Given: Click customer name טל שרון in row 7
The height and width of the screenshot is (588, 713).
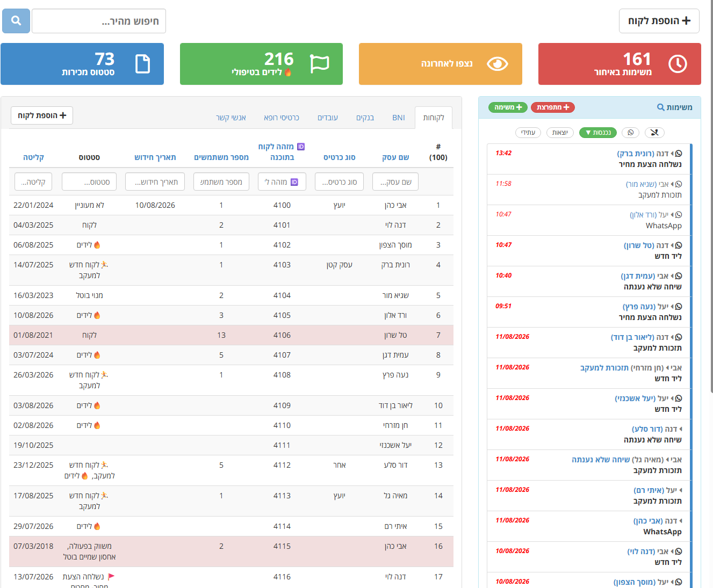Looking at the screenshot, I should tap(395, 335).
